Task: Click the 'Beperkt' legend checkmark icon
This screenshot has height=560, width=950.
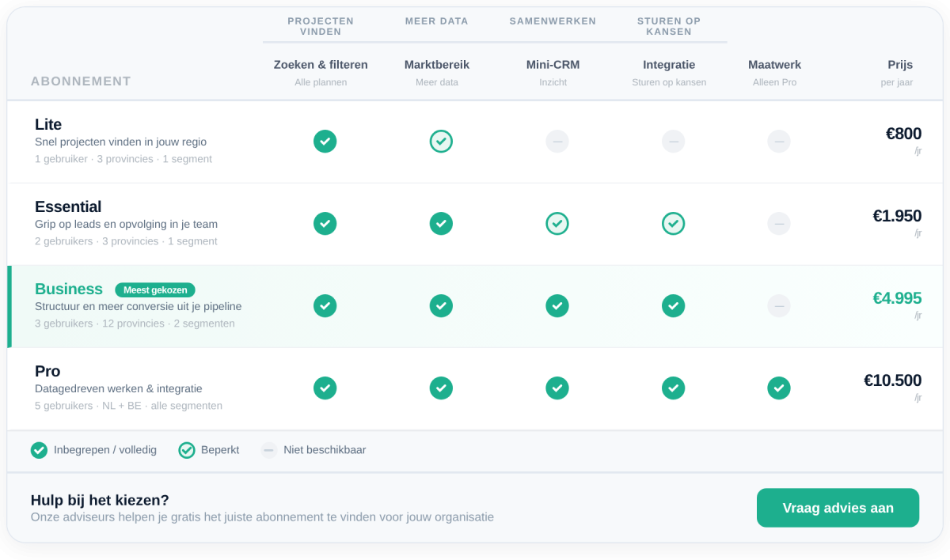Action: pyautogui.click(x=187, y=450)
